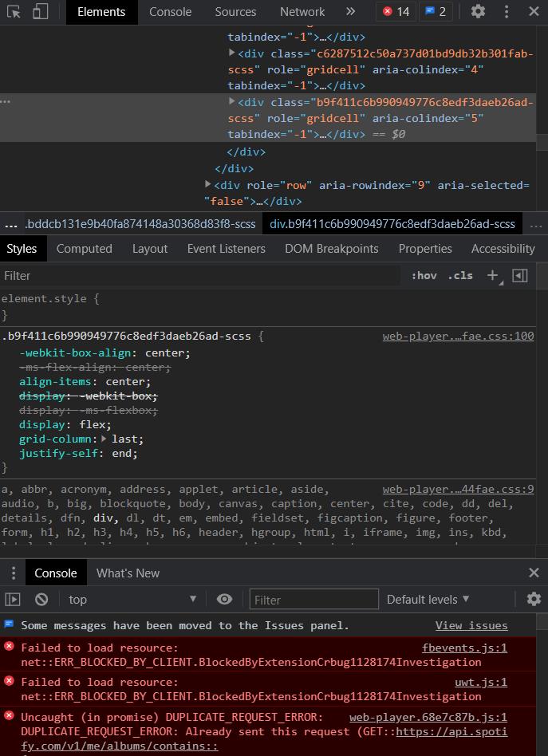Click the fbevents.js error icon
This screenshot has width=548, height=756.
click(x=9, y=646)
